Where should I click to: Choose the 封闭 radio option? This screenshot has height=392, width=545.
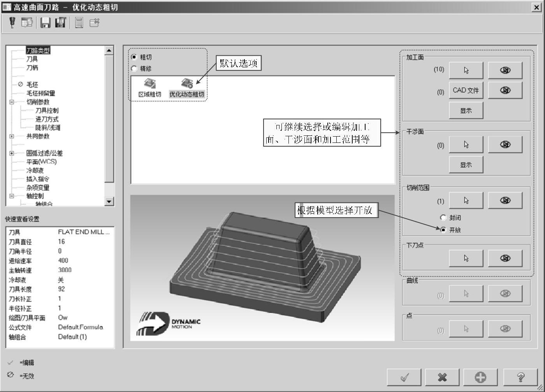click(443, 218)
